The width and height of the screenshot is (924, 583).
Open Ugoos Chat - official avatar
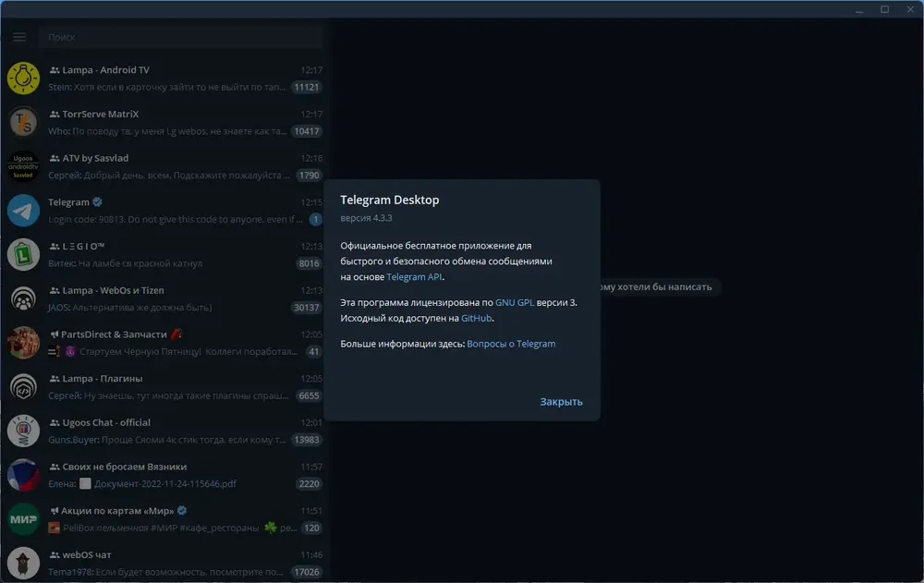point(23,431)
